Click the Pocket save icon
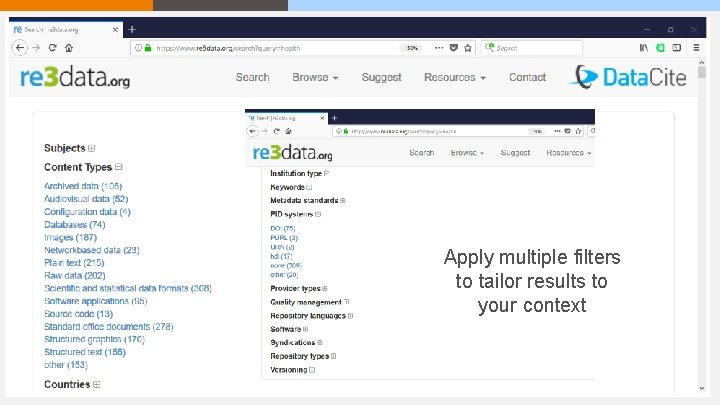 click(x=454, y=48)
